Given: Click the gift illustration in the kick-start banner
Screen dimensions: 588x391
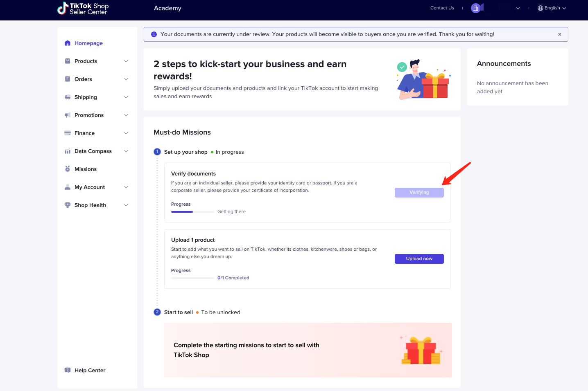Looking at the screenshot, I should (423, 79).
